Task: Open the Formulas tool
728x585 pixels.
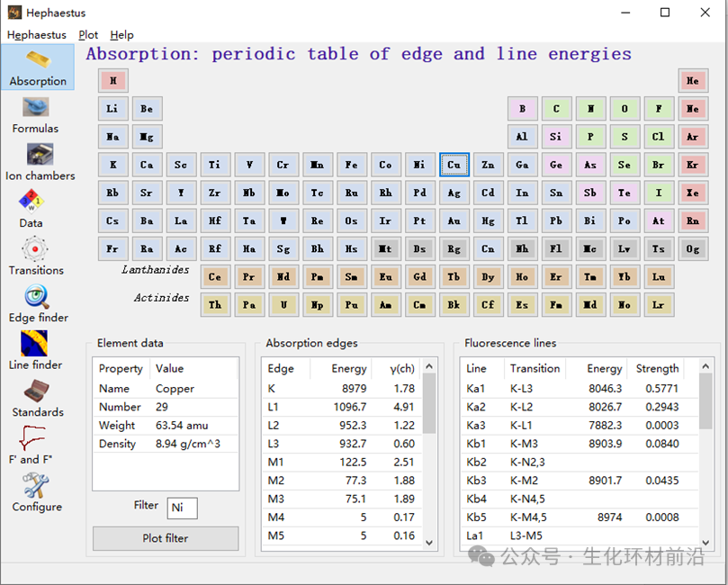Action: point(35,115)
